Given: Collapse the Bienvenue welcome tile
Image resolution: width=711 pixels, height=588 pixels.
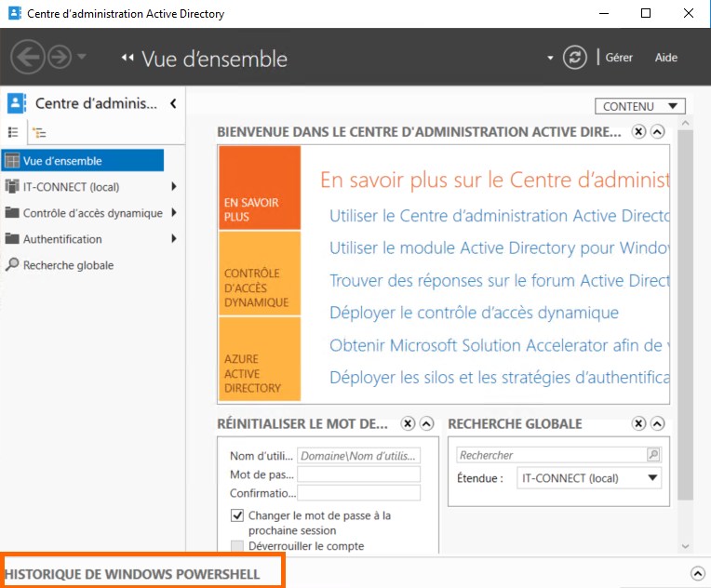Looking at the screenshot, I should pos(658,132).
